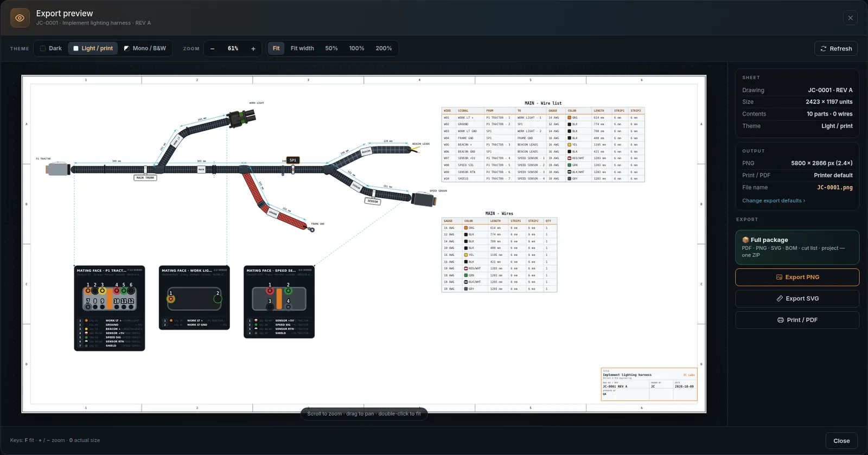Click the Mating Face Speed Sensor connector card
Screen dimensions: 868x455
(x=279, y=302)
